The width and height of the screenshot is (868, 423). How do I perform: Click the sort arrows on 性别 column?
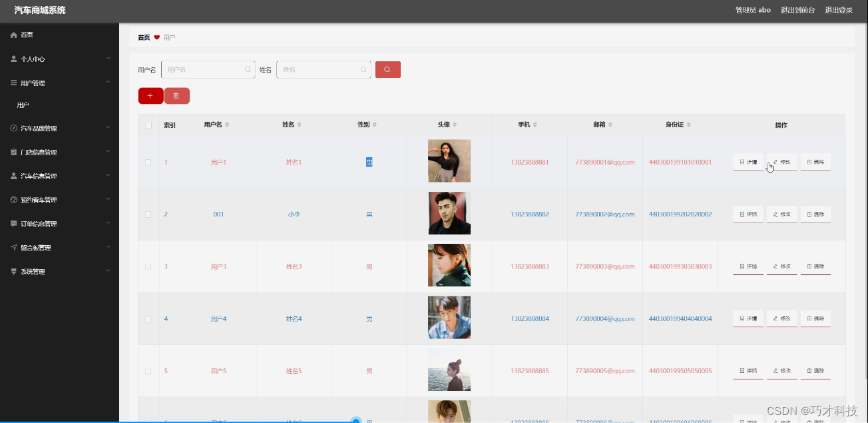375,125
